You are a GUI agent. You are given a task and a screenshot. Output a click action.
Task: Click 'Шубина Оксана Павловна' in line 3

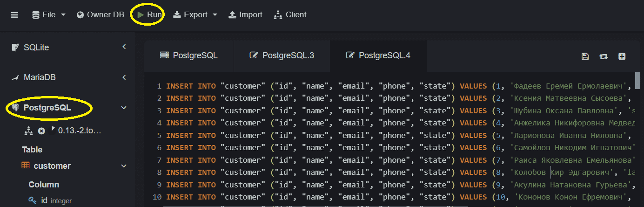click(565, 110)
